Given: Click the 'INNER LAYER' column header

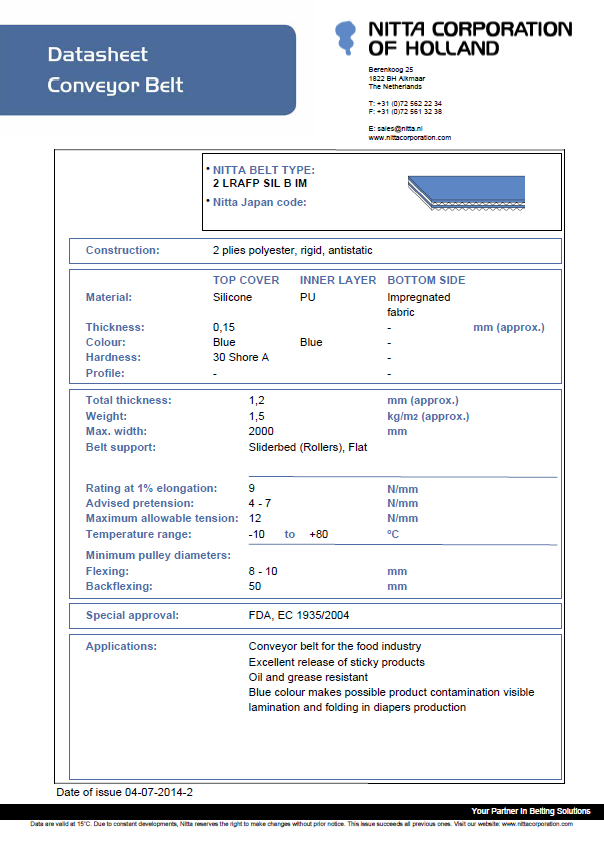Looking at the screenshot, I should (x=338, y=280).
